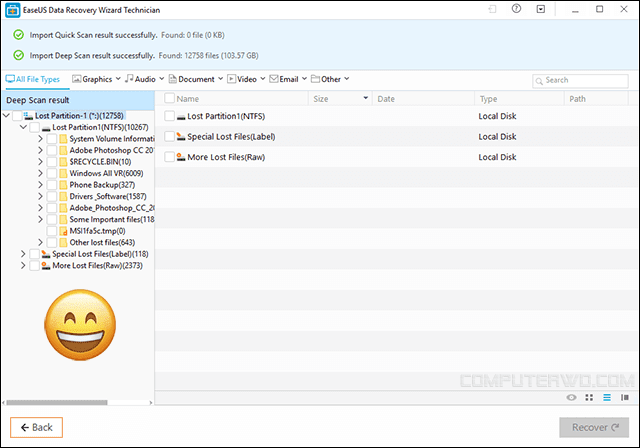Collapse the Lost Partition-1 root node
640x448 pixels.
(6, 115)
